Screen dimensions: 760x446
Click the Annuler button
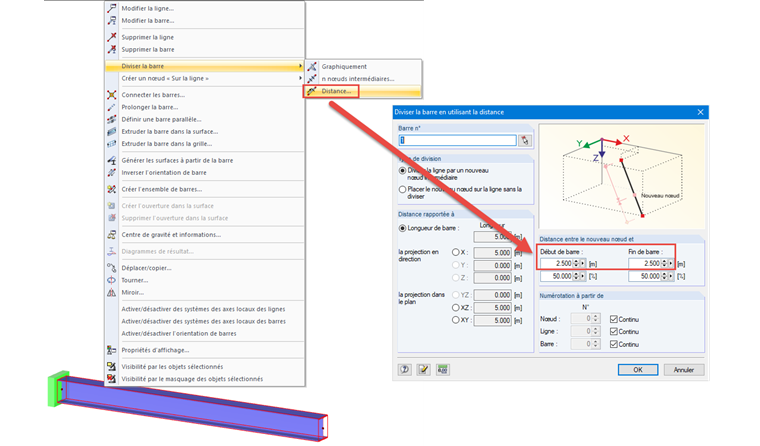coord(684,369)
